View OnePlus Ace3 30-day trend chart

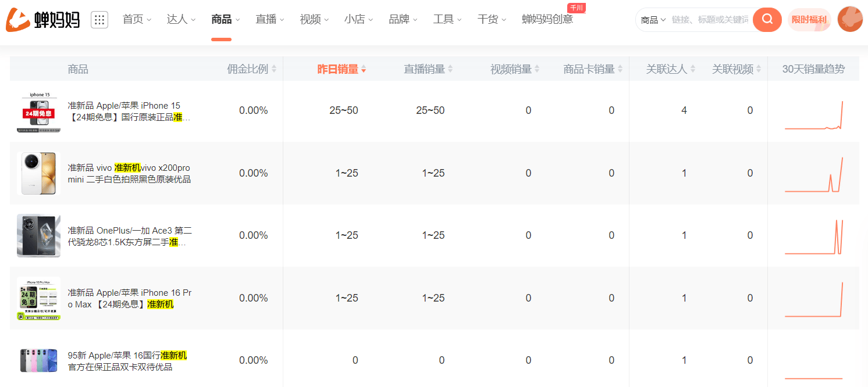click(x=813, y=236)
